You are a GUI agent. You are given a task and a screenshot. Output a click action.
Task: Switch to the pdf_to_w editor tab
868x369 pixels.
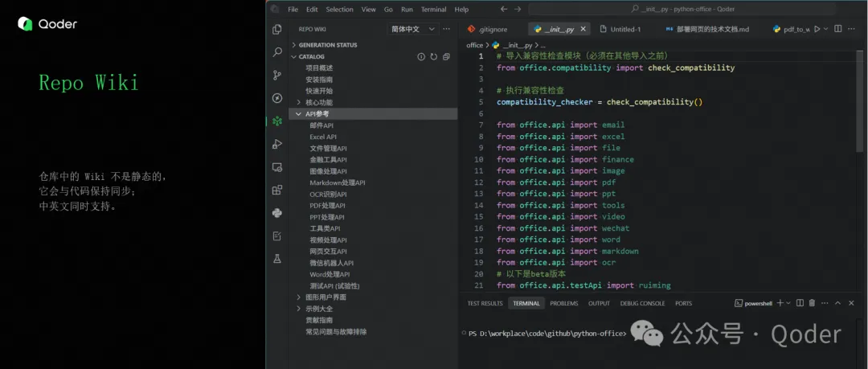coord(791,30)
